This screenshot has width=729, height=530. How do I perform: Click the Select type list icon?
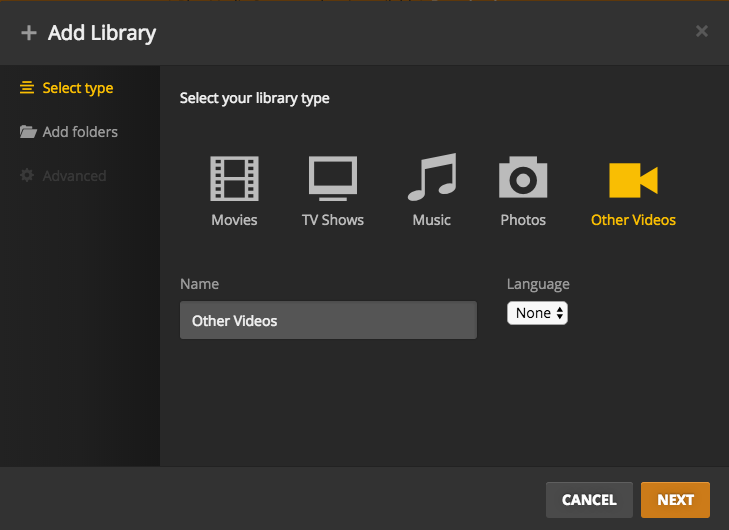[x=28, y=88]
